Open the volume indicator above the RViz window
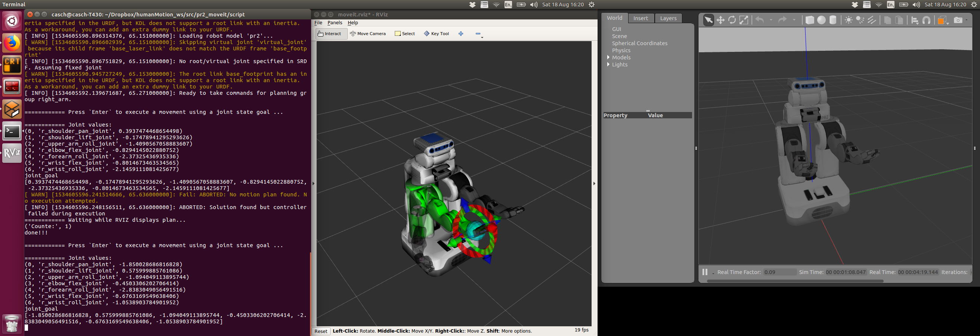 [x=534, y=4]
